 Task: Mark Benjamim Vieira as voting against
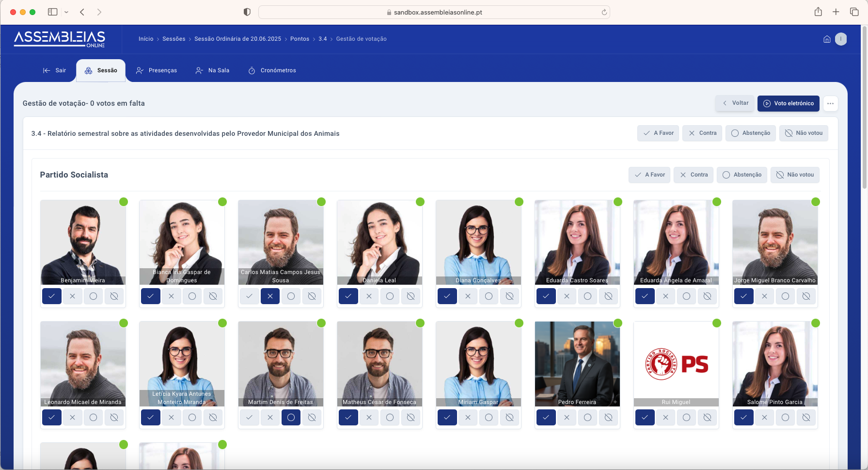pyautogui.click(x=72, y=296)
